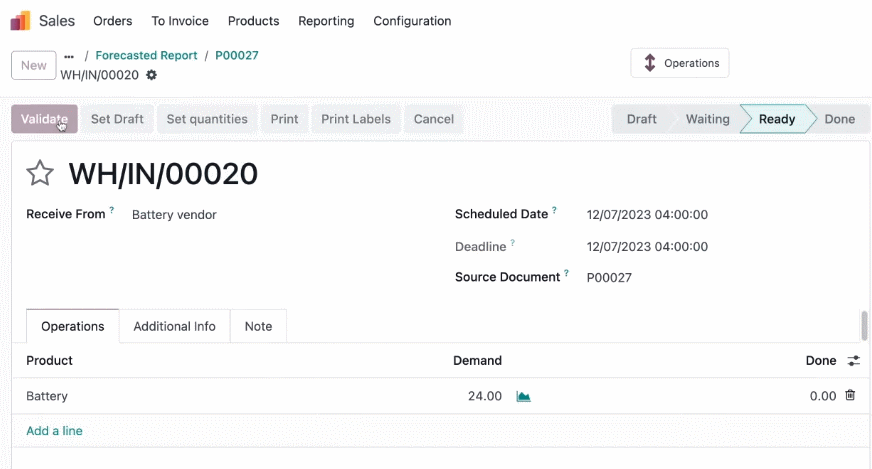Open the gear settings icon beside WH/IN/00020

[x=151, y=75]
